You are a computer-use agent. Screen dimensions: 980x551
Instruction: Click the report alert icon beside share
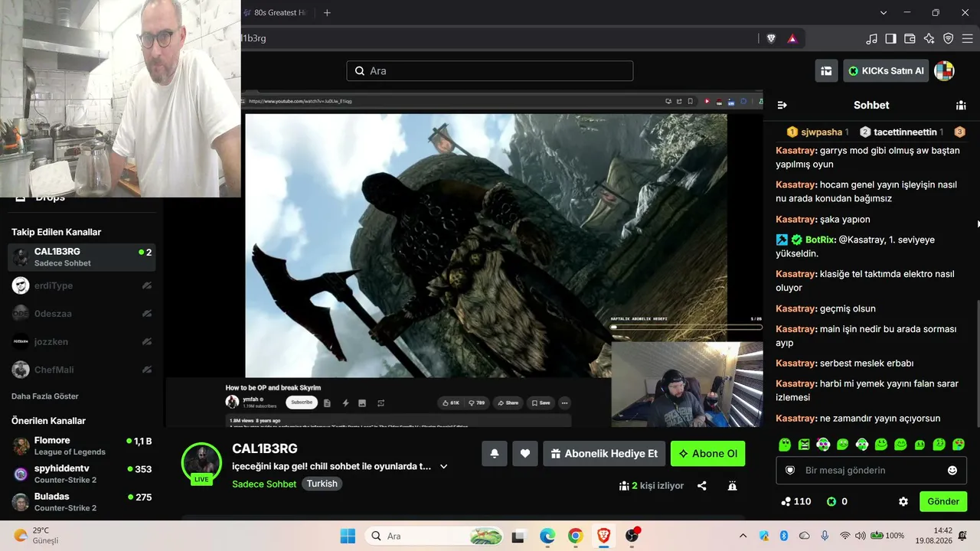[732, 485]
